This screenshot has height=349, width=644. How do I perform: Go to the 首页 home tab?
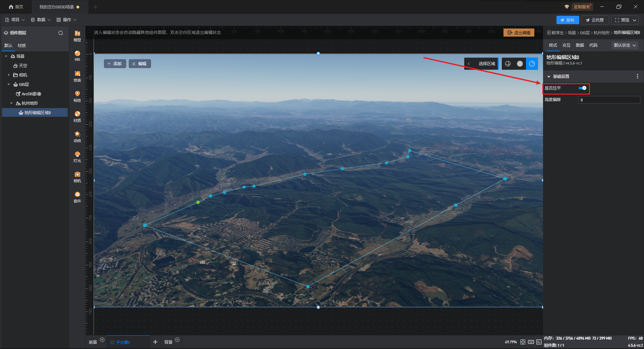point(16,7)
